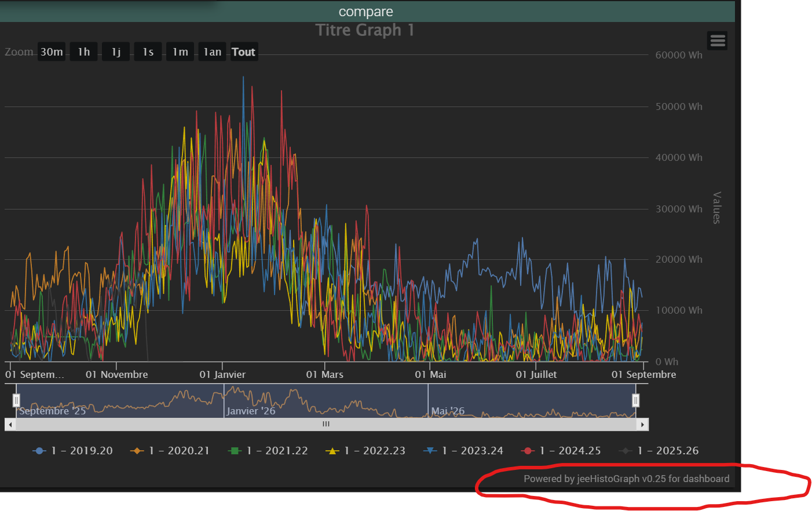Choose the 1s zoom range

[148, 52]
